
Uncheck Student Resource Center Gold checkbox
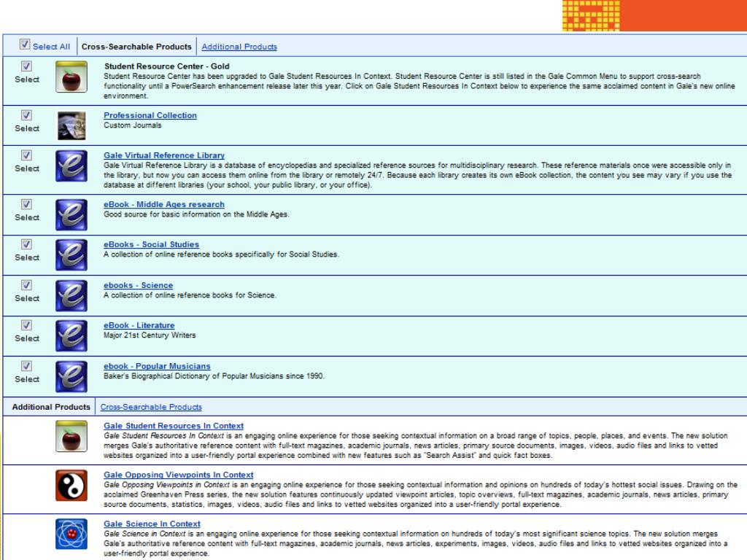[x=27, y=66]
